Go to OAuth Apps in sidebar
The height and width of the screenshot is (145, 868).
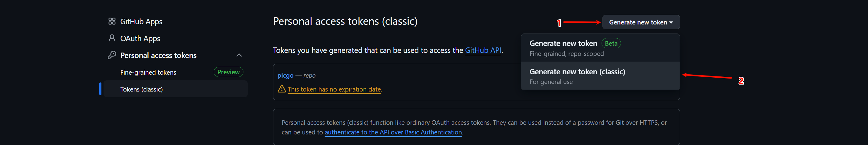[x=140, y=39]
